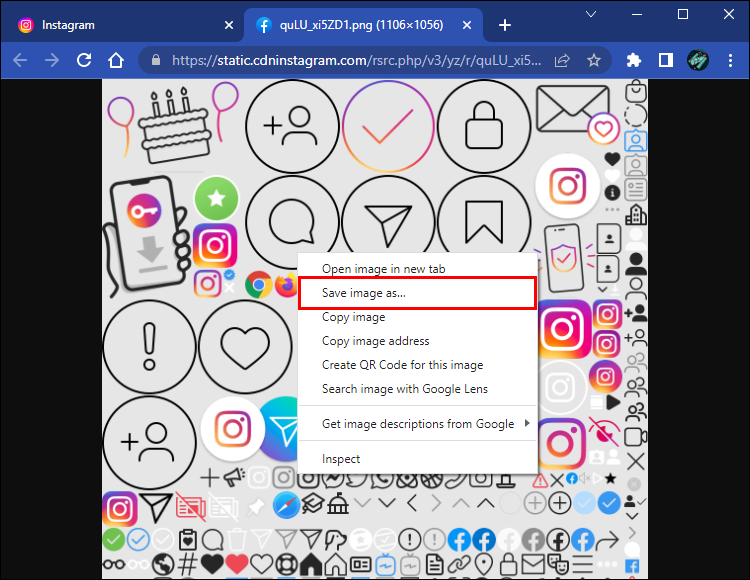Screen dimensions: 750x580
Task: Choose Open image in new tab
Action: 417,269
